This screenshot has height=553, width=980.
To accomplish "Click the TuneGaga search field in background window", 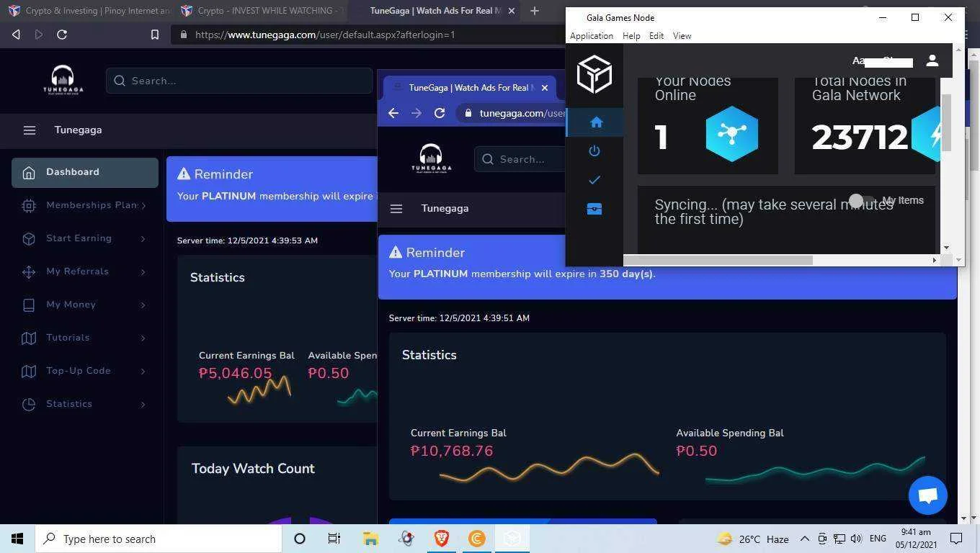I will tap(239, 81).
